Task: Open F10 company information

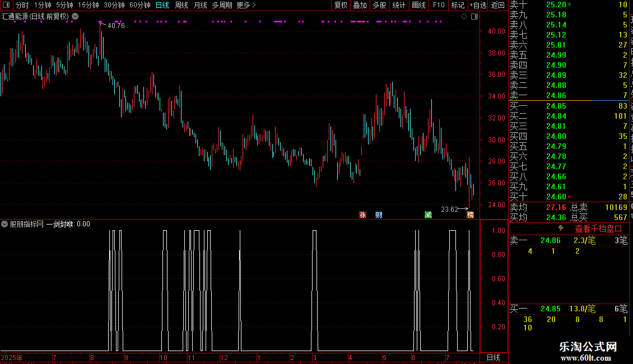Action: click(x=439, y=5)
